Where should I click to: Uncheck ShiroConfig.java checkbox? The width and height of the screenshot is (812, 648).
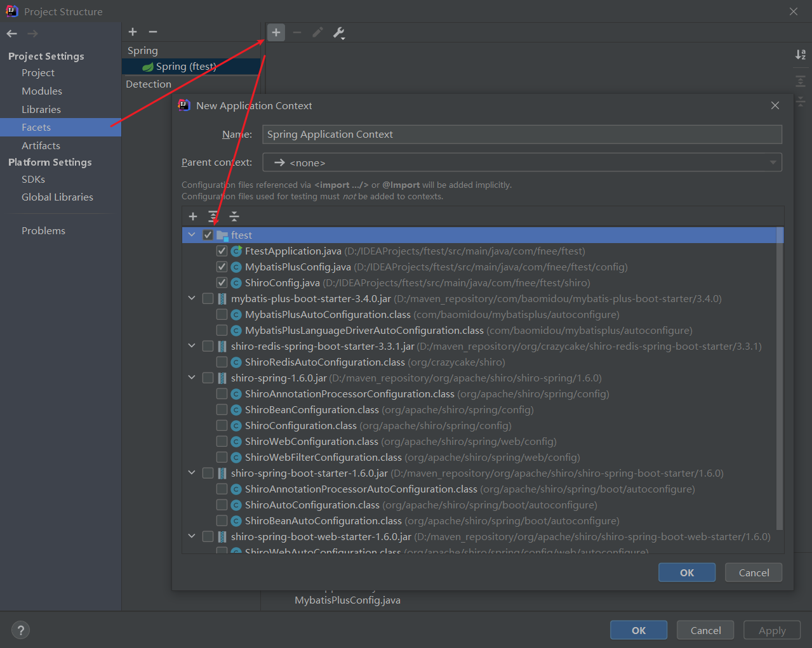pos(222,283)
